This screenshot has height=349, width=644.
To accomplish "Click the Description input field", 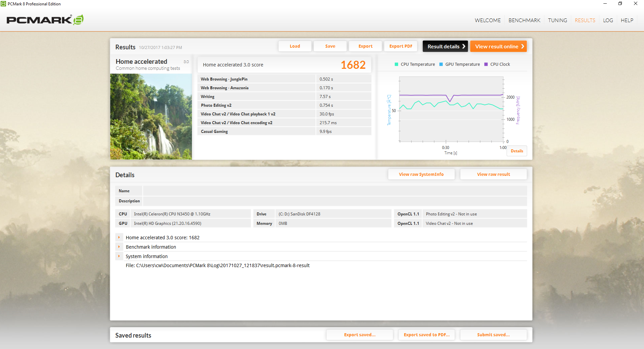I will pos(335,201).
